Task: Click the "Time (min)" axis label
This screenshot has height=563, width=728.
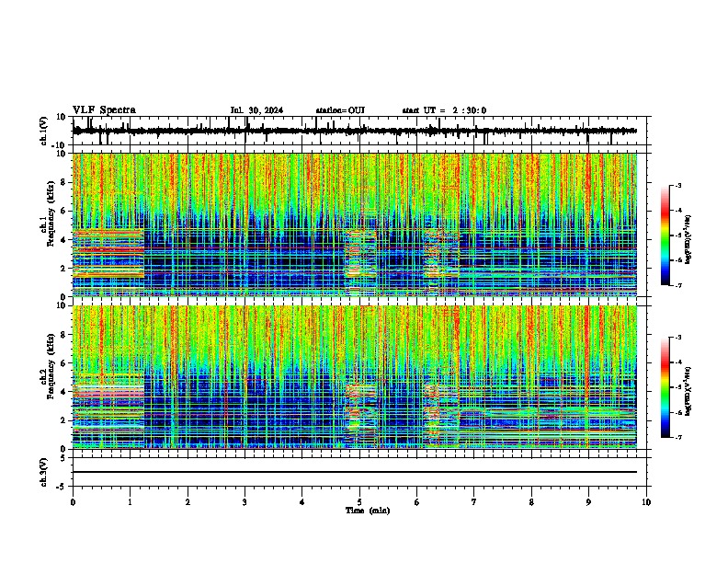Action: [x=368, y=511]
